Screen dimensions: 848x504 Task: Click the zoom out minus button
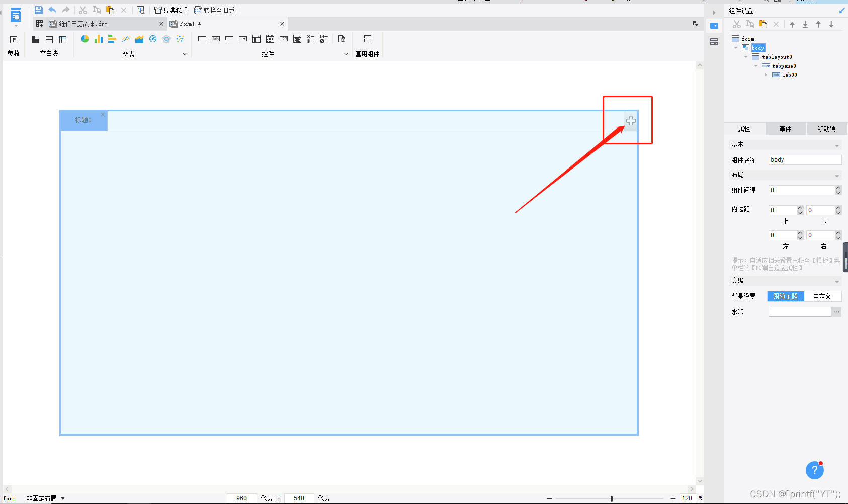coord(549,498)
